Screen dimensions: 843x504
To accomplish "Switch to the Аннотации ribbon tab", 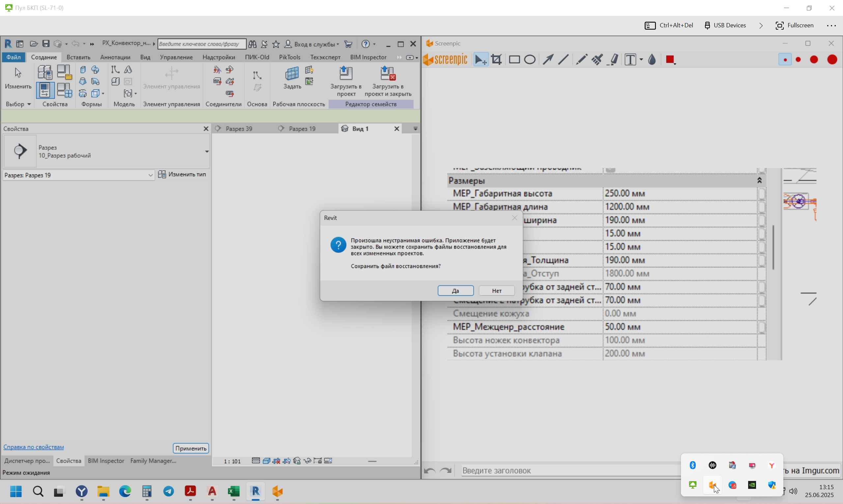I will click(115, 57).
